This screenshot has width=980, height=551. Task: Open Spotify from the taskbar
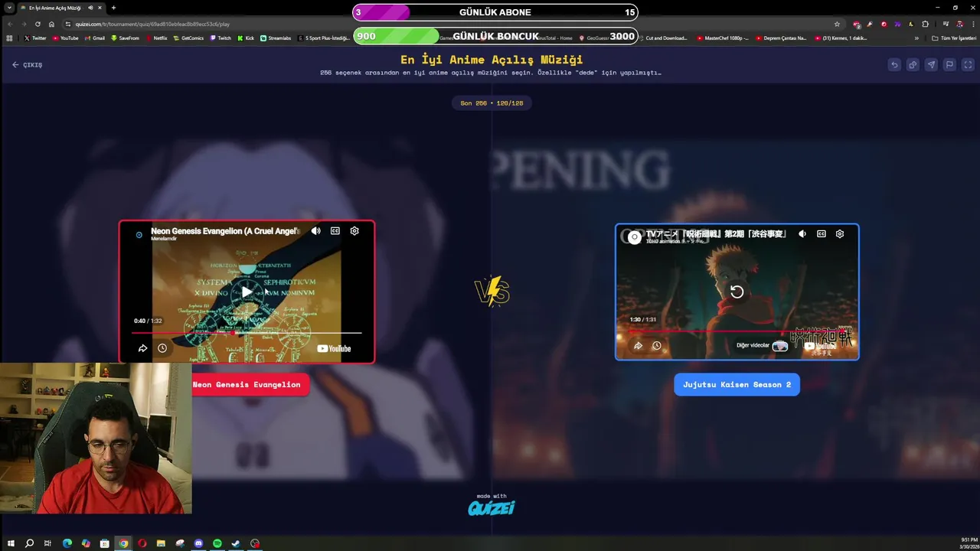click(217, 543)
